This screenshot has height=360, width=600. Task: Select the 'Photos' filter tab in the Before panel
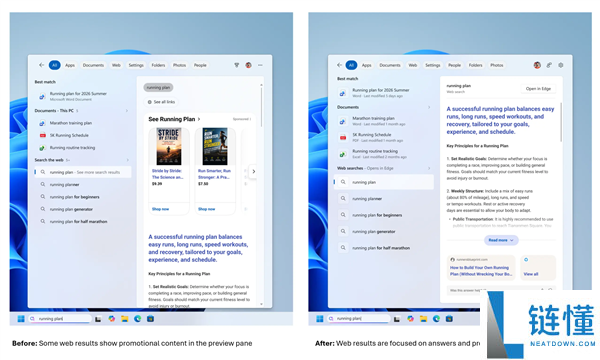coord(179,65)
